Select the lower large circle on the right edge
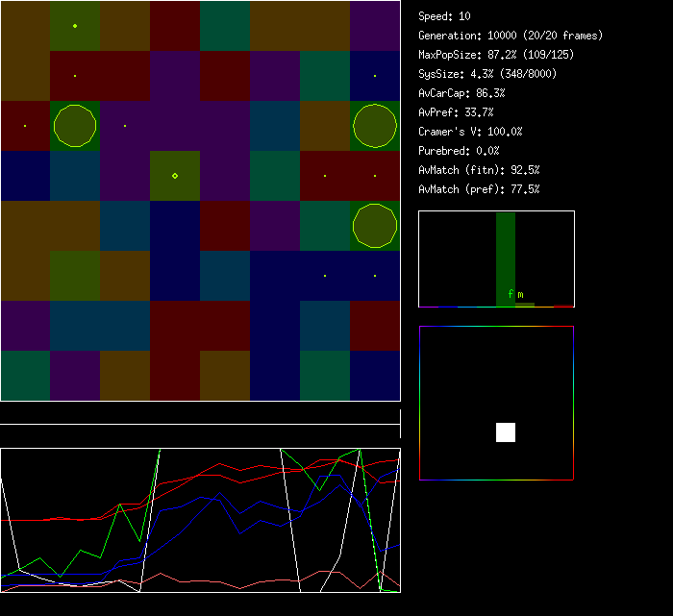This screenshot has width=673, height=616. pyautogui.click(x=374, y=226)
